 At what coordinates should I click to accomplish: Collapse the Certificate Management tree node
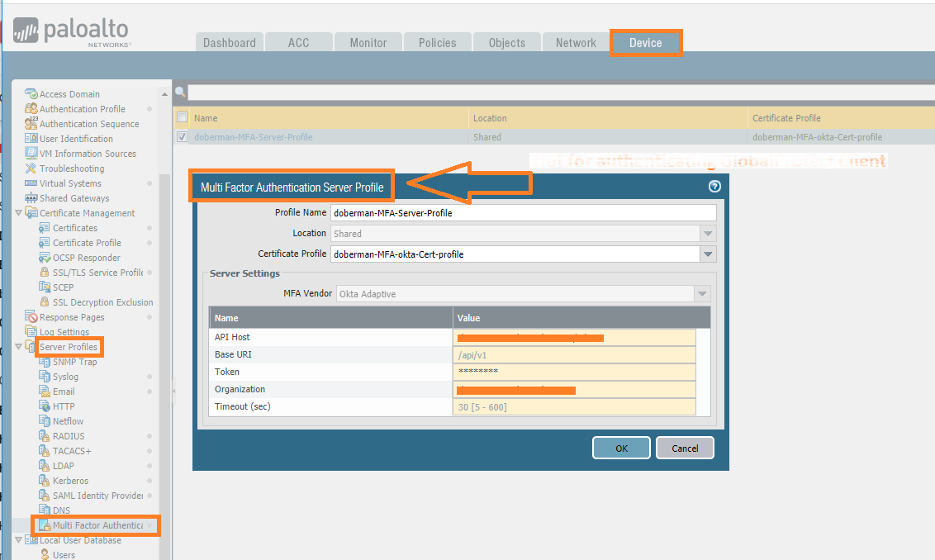(18, 213)
